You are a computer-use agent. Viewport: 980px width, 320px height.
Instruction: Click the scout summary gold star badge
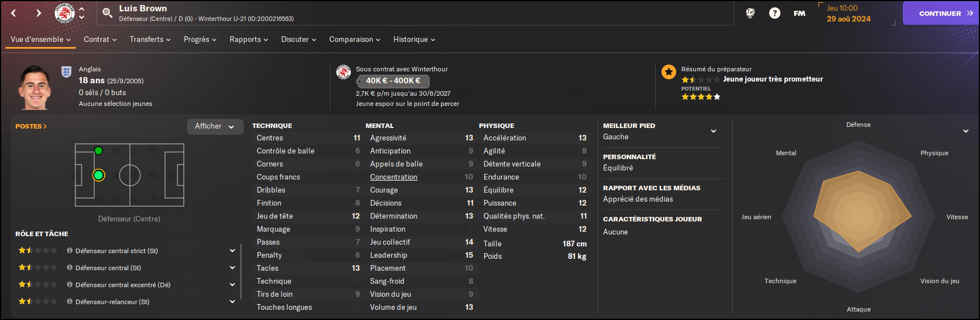click(669, 72)
